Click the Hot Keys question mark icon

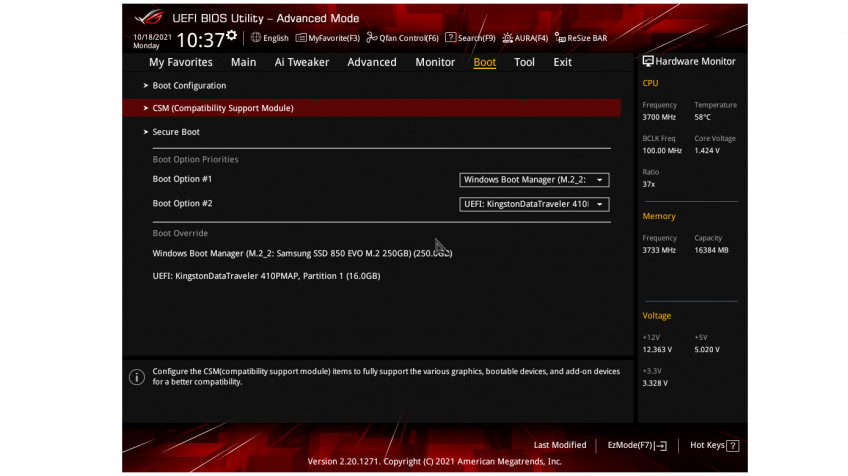[733, 445]
